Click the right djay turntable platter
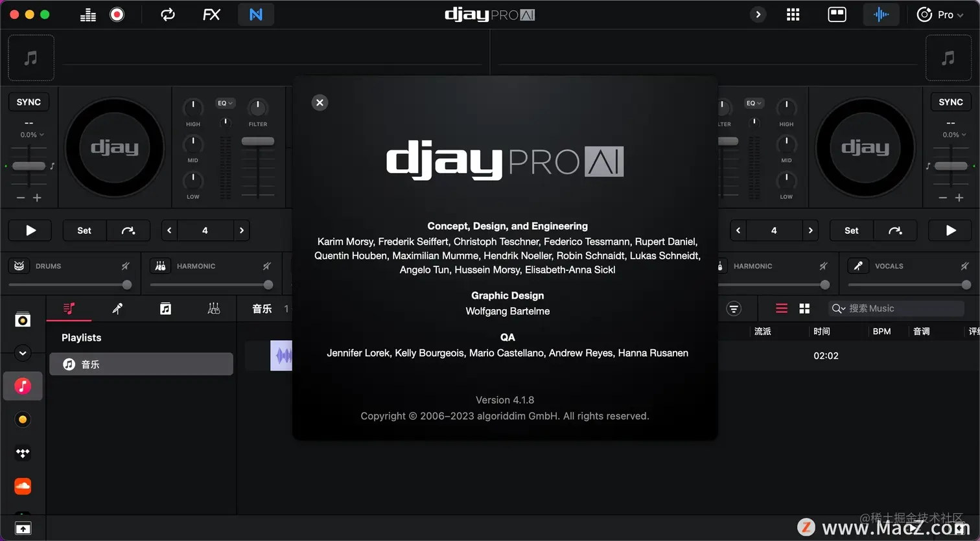This screenshot has width=980, height=541. coord(865,148)
